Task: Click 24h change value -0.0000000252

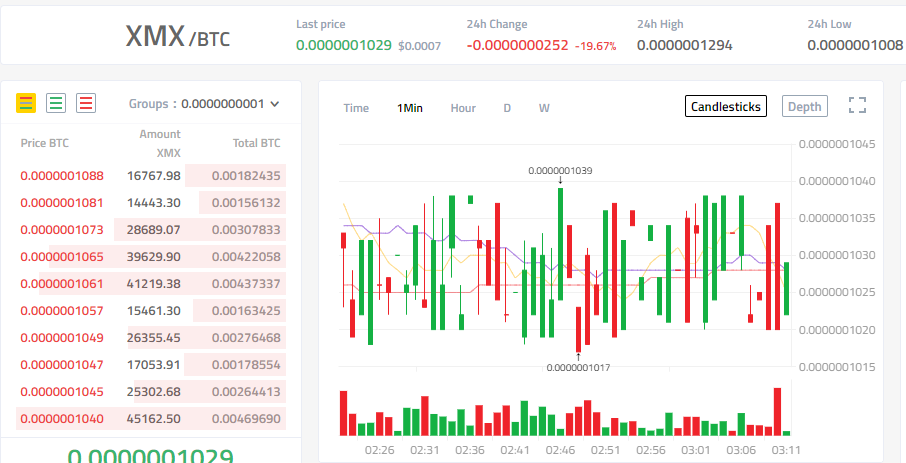Action: pos(517,45)
